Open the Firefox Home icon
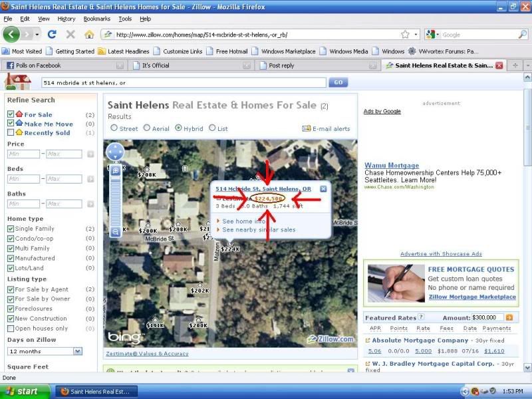The height and width of the screenshot is (399, 532). [x=89, y=35]
